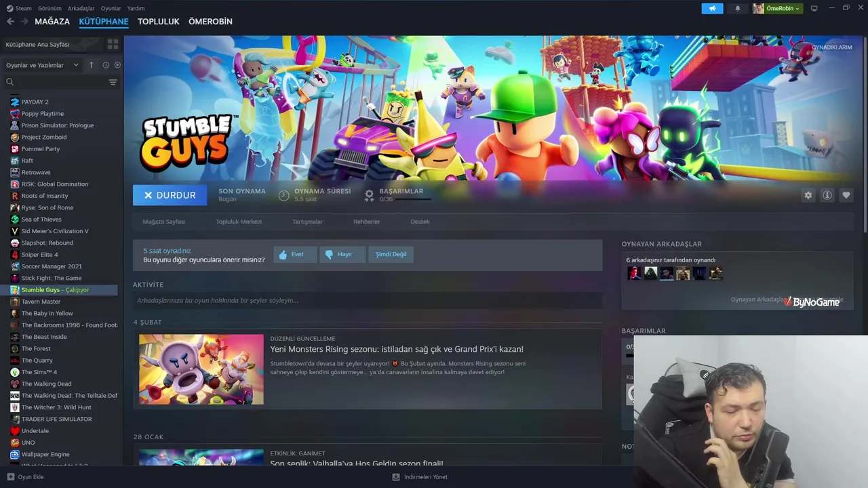Open the Tartışmalar link
Viewport: 868px width, 488px height.
307,222
